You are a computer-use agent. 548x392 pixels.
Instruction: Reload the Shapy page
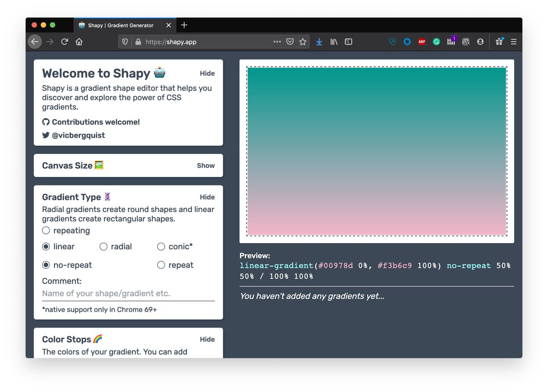pos(64,42)
